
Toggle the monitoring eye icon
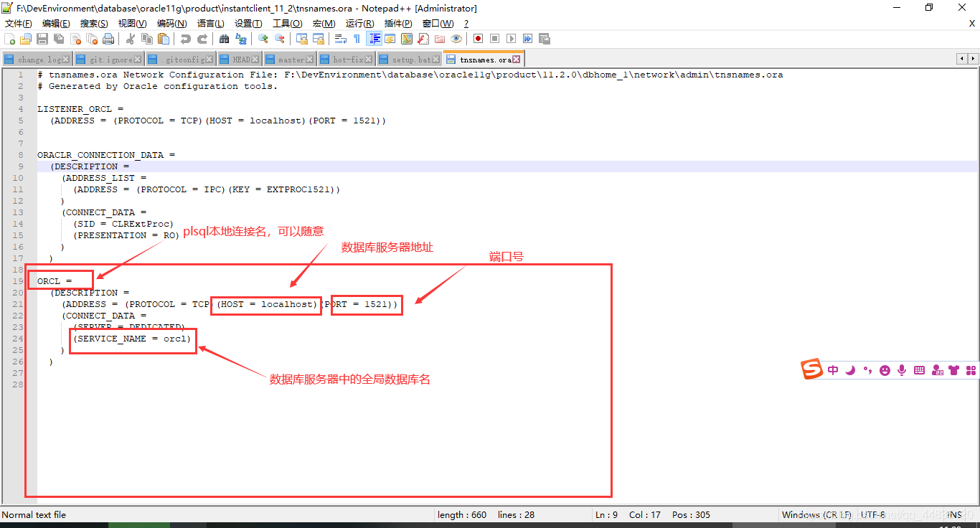pos(456,39)
